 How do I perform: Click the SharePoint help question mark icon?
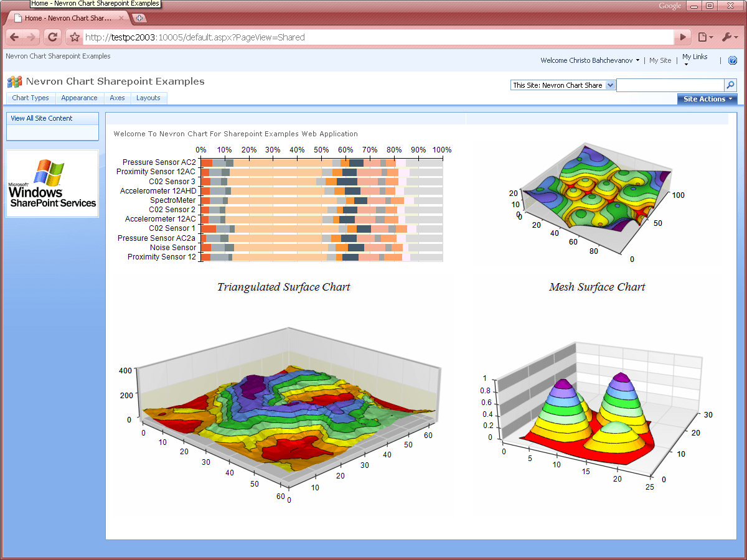[x=733, y=60]
